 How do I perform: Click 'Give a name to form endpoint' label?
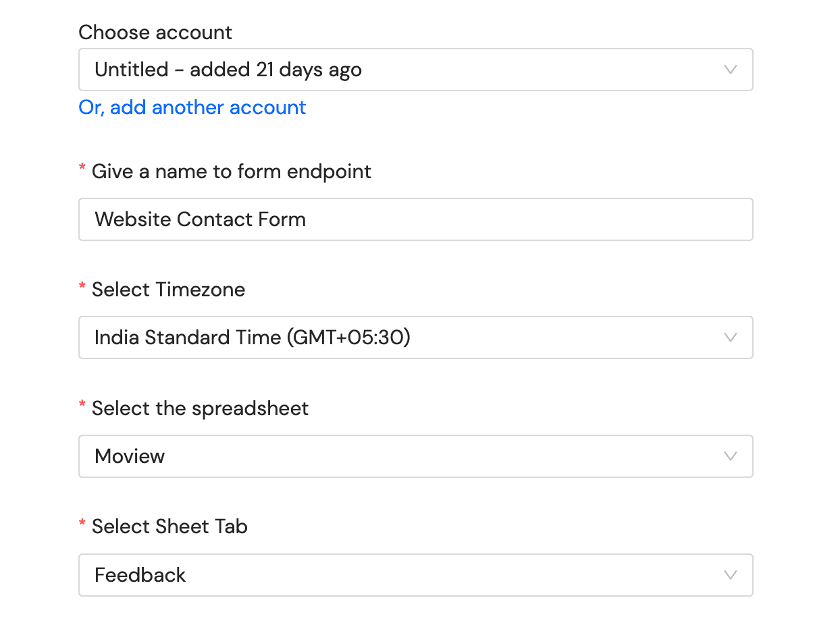pyautogui.click(x=231, y=171)
